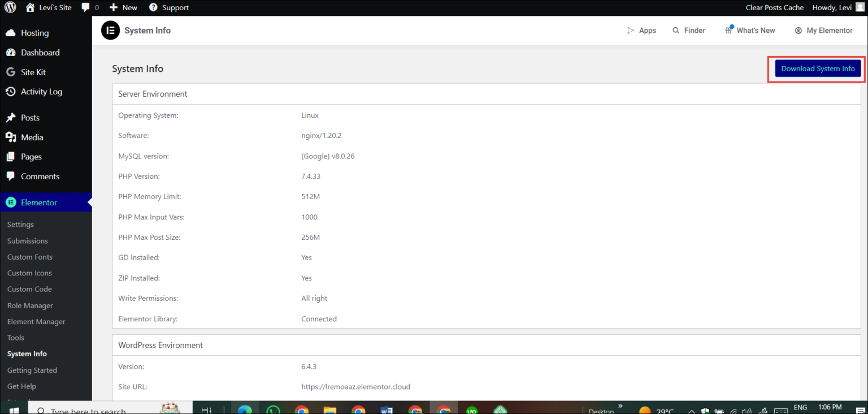Screen dimensions: 868x414
Task: Open Site Kit from the sidebar
Action: [32, 72]
